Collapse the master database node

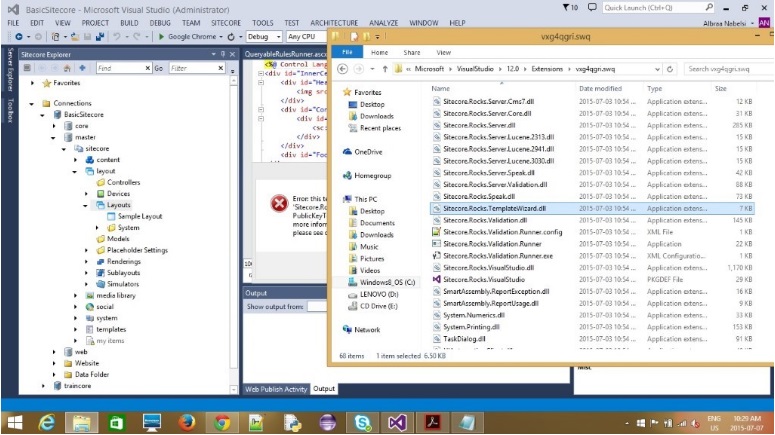[x=53, y=137]
